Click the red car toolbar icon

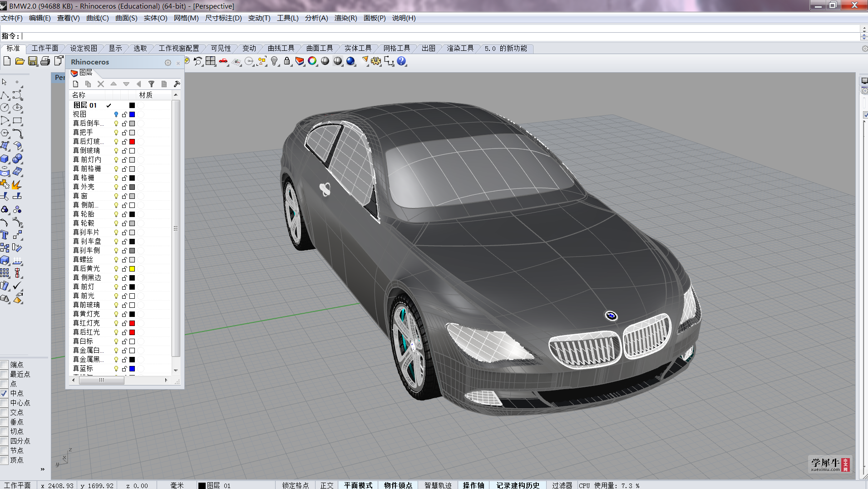[223, 61]
